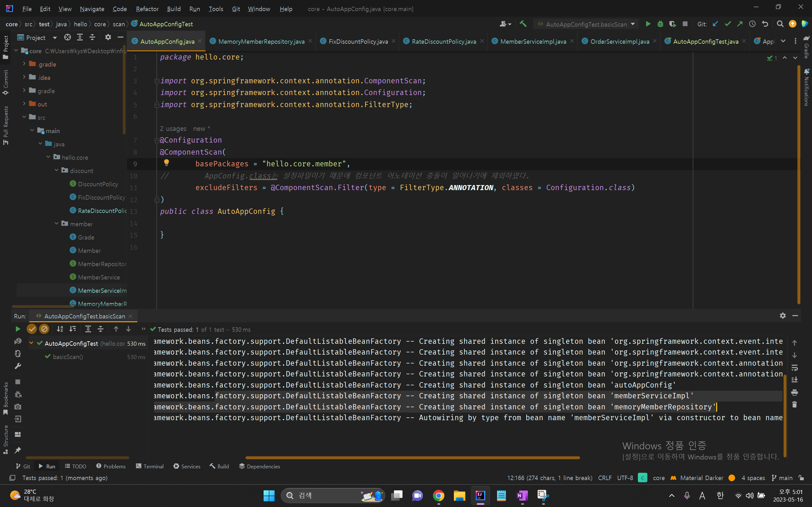The width and height of the screenshot is (812, 507).
Task: Click the Build project hammer icon
Action: tap(523, 24)
